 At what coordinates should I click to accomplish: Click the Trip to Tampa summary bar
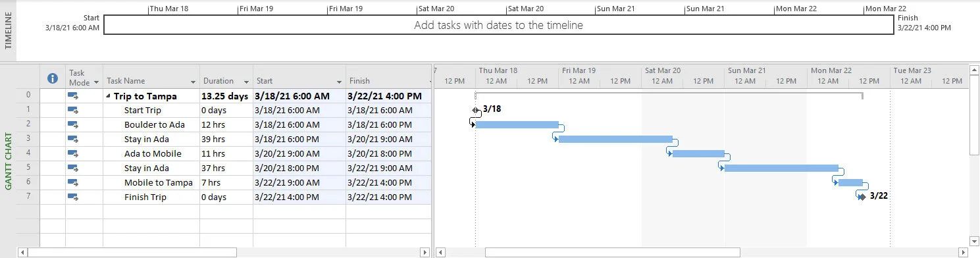[669, 94]
